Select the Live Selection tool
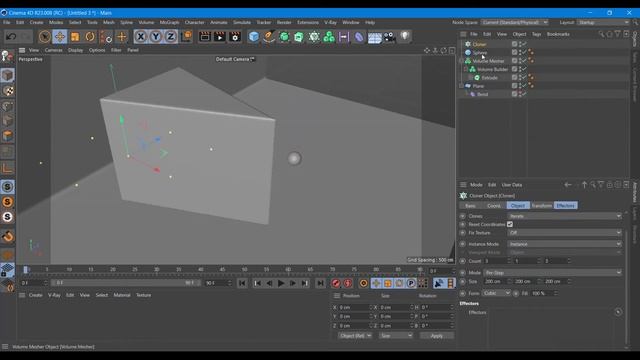The image size is (640, 360). click(44, 37)
